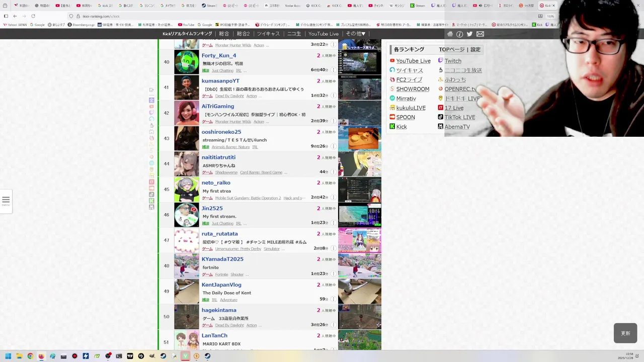Open the Mirrativ ranking link
The width and height of the screenshot is (644, 362).
coord(406,99)
